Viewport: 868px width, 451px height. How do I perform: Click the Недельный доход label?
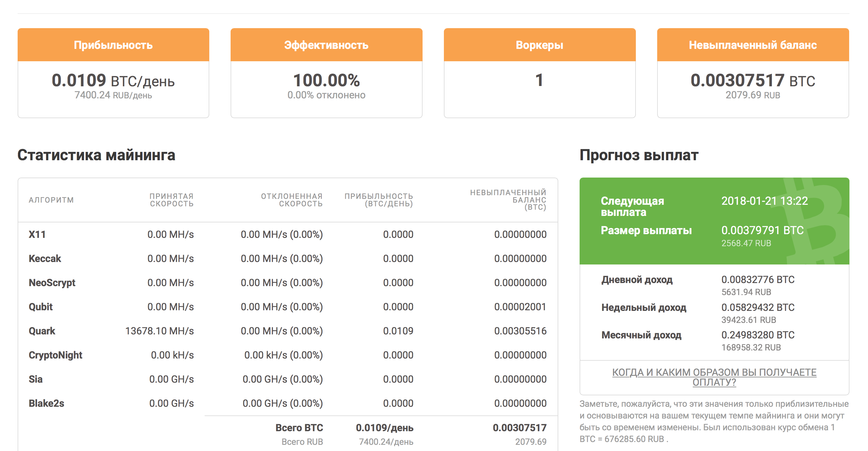pyautogui.click(x=644, y=308)
